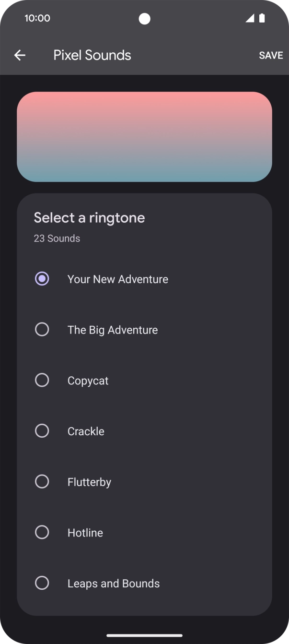This screenshot has width=289, height=644.
Task: Tap the back arrow to exit Pixel Sounds
Action: pos(20,55)
